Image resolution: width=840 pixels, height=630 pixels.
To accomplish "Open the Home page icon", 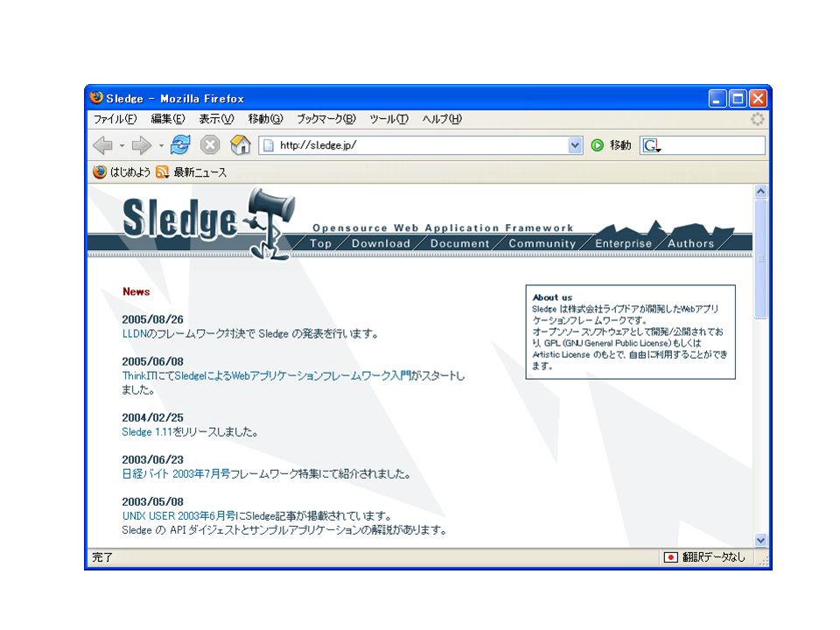I will tap(241, 144).
